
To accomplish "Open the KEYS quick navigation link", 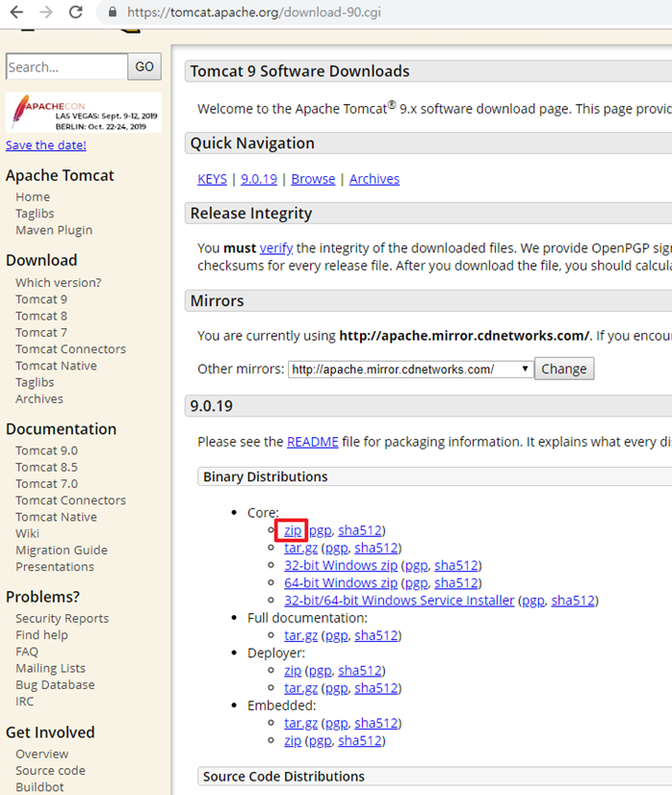I will coord(213,179).
